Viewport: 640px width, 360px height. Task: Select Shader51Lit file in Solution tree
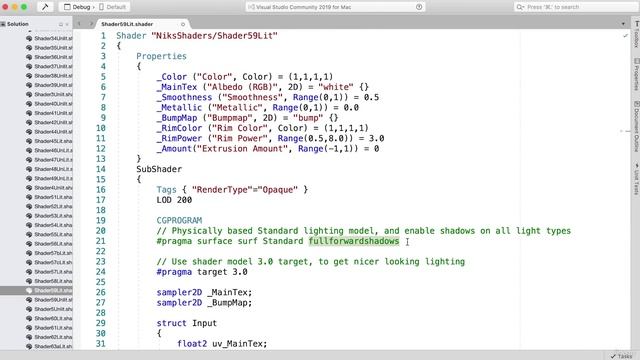[x=49, y=197]
